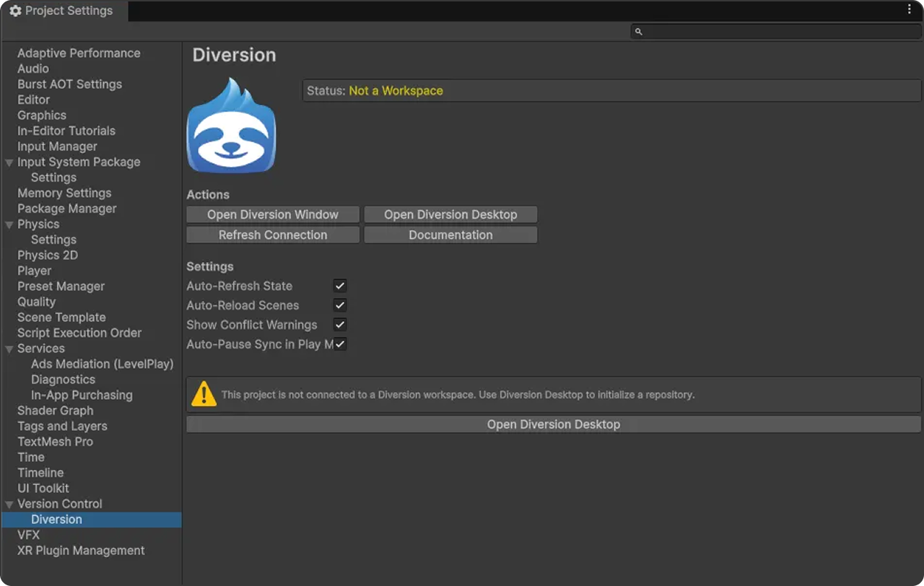
Task: Select Graphics settings
Action: pos(42,115)
